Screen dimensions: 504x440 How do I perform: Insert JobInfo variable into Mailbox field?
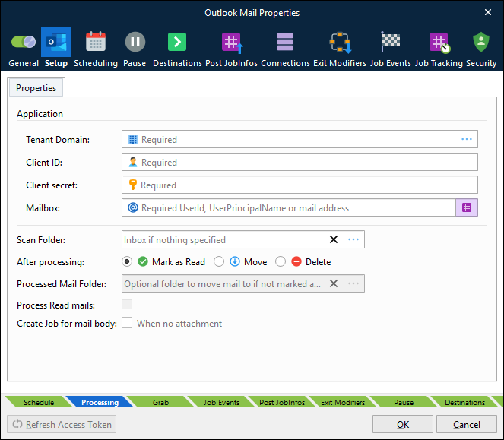(x=467, y=207)
